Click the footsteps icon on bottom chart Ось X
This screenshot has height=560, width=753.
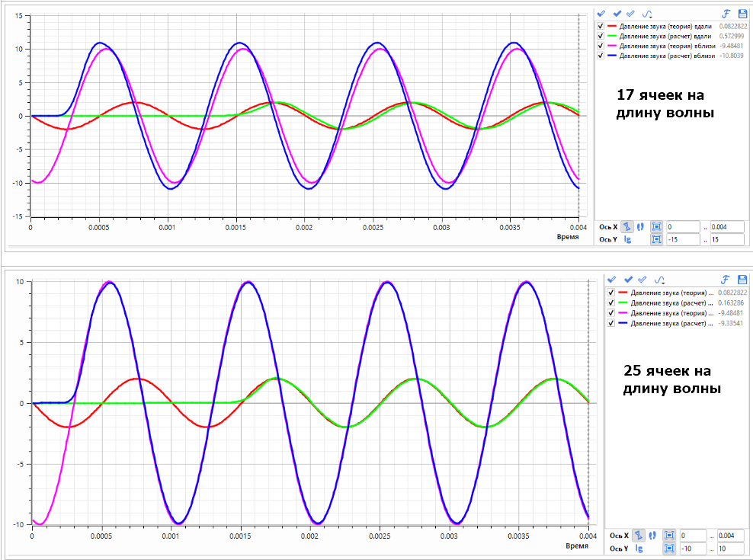point(652,536)
